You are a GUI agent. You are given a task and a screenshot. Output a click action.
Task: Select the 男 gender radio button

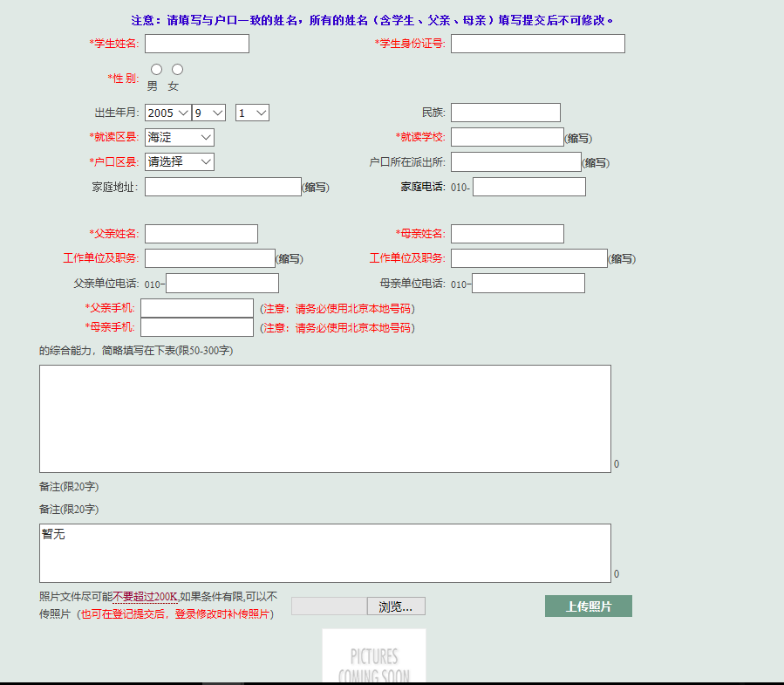click(156, 69)
